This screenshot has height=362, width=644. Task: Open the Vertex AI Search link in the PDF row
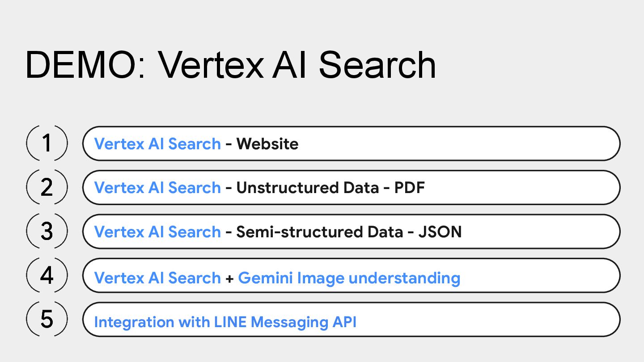coord(157,188)
